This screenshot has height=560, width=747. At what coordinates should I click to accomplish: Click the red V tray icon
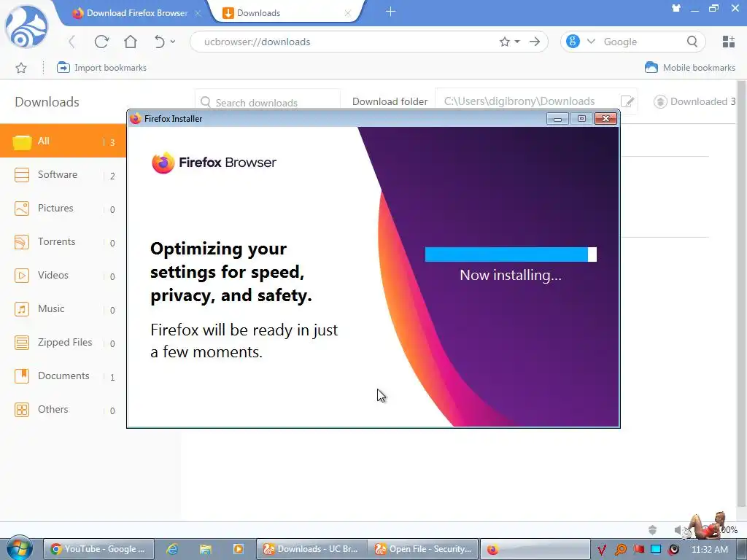coord(602,550)
